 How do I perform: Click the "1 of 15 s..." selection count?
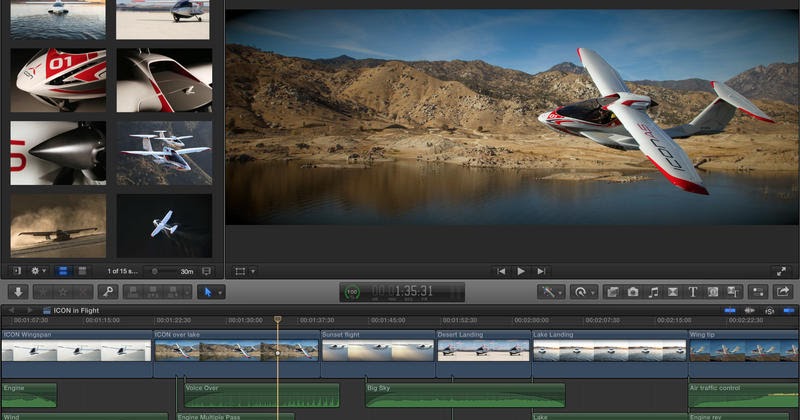tap(122, 271)
